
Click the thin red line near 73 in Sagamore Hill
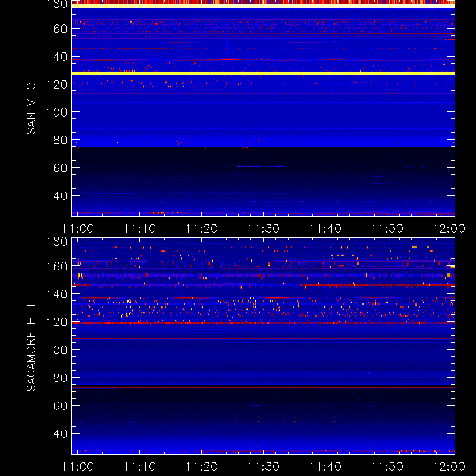[x=263, y=388]
